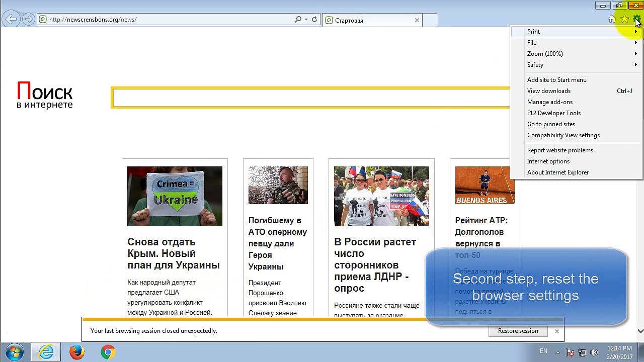Screen dimensions: 644x362
Task: Click the EN language indicator
Action: click(x=543, y=351)
